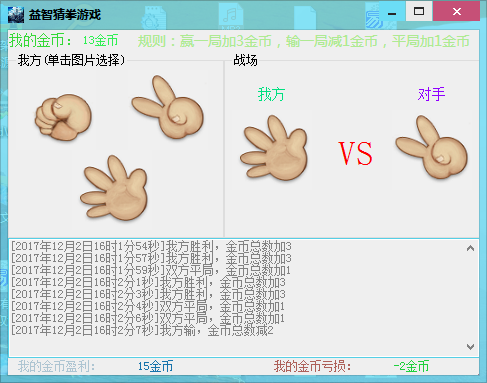
Task: Click the -2金币 loss value
Action: pos(411,366)
